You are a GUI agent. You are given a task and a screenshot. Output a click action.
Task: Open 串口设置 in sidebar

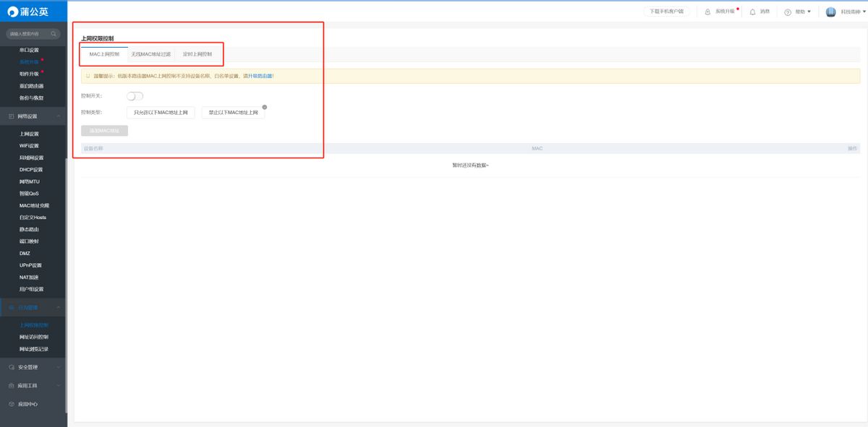click(x=30, y=50)
